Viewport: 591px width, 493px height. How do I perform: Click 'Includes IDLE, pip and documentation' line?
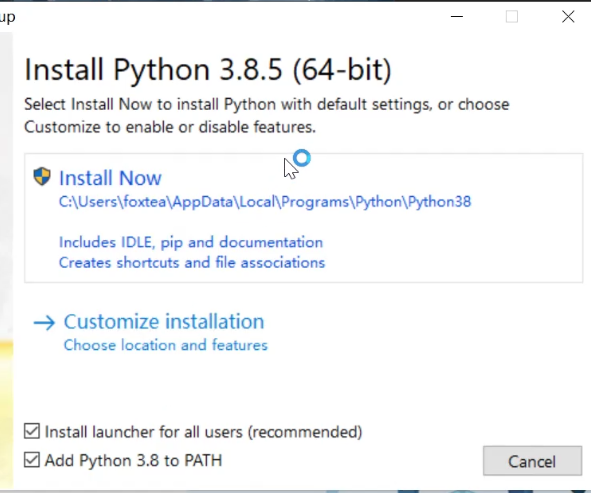[191, 242]
